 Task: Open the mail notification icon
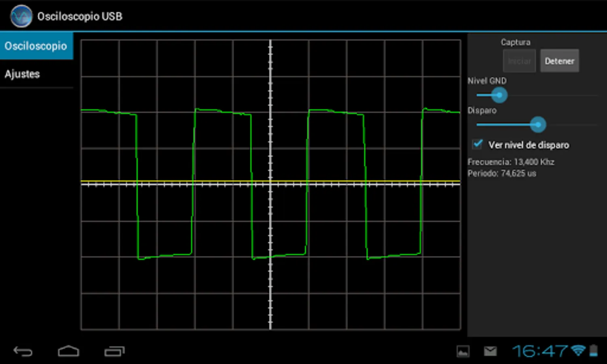coord(491,351)
